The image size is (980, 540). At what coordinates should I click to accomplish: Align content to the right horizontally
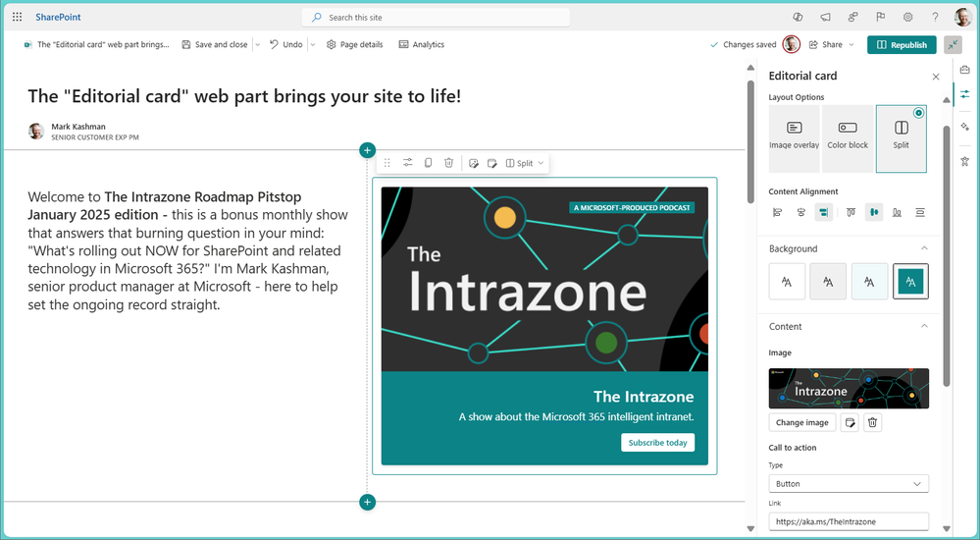tap(824, 213)
